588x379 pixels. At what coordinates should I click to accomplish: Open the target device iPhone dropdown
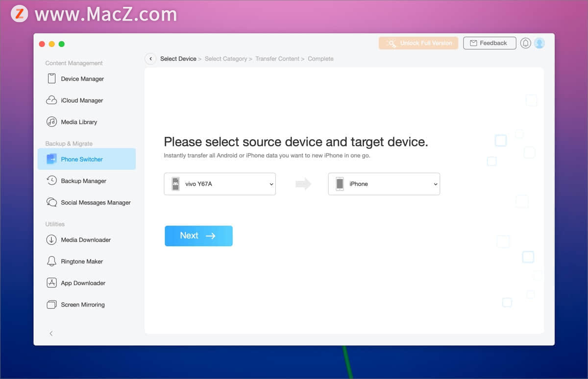point(384,184)
